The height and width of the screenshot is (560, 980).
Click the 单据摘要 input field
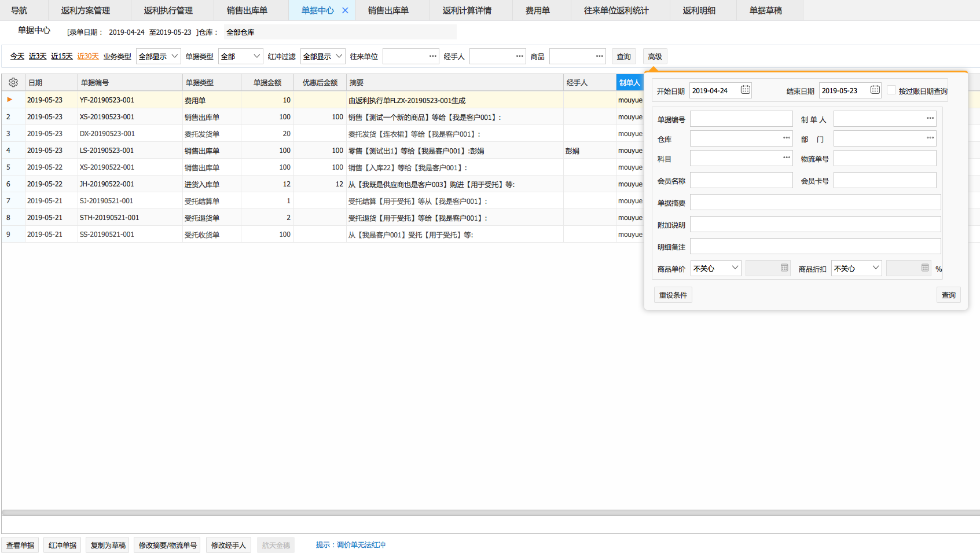815,203
